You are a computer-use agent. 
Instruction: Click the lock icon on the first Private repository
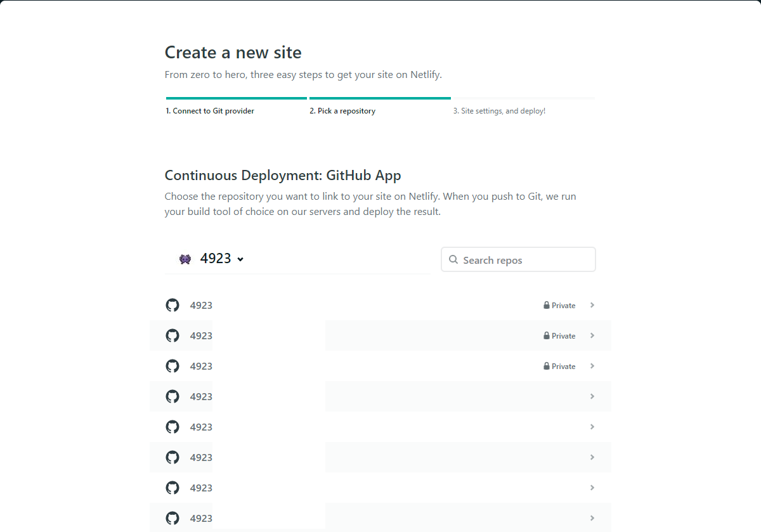[x=546, y=305]
